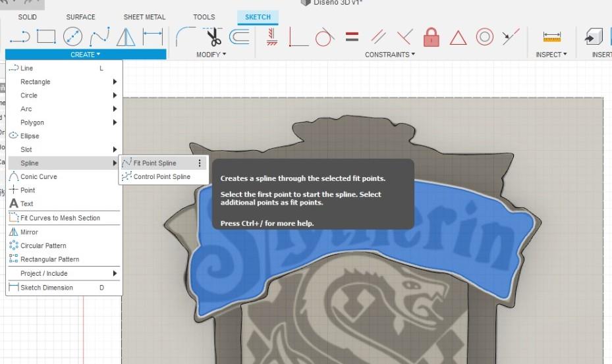This screenshot has width=612, height=364.
Task: Expand the Slot submenu
Action: coord(64,149)
